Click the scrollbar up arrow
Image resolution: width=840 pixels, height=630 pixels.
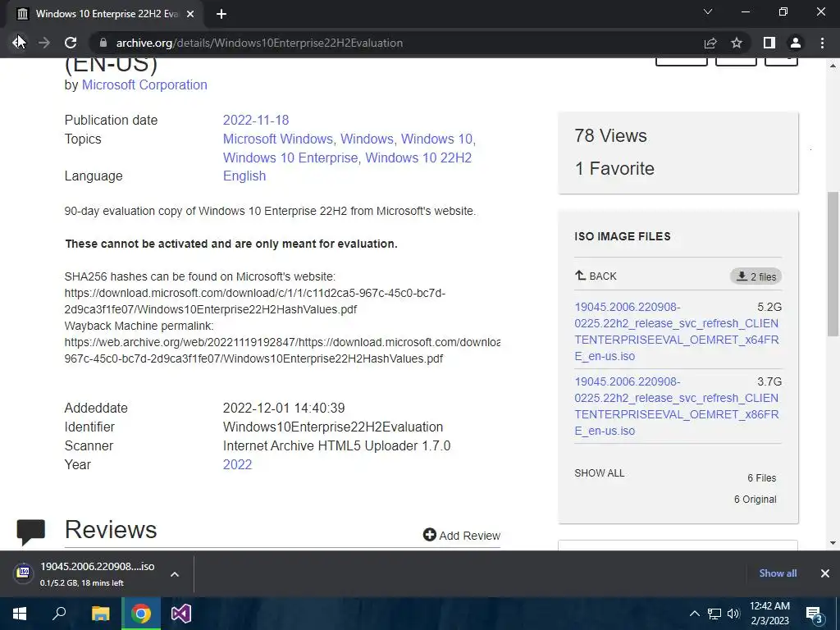(x=833, y=66)
